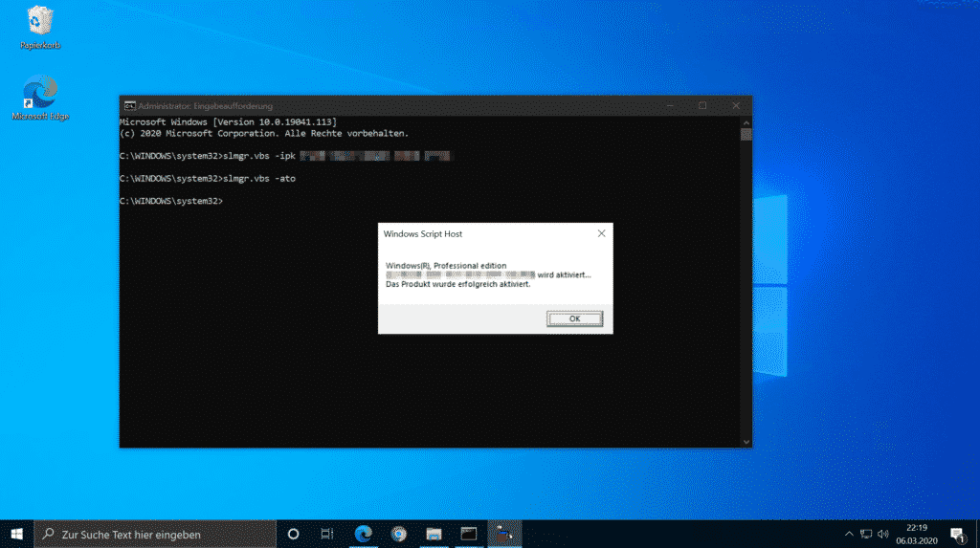Screen dimensions: 980x548
Task: Open the Papierkorb recycle bin icon
Action: point(40,28)
